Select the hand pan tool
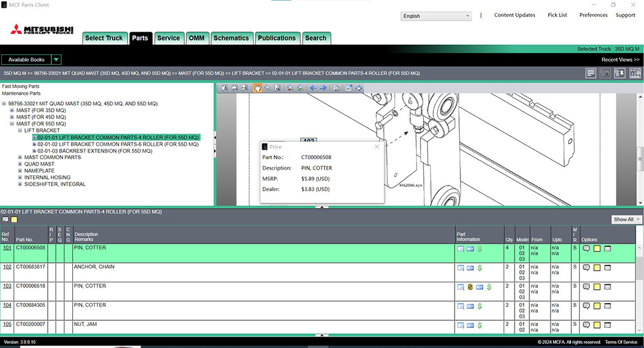 pyautogui.click(x=257, y=88)
